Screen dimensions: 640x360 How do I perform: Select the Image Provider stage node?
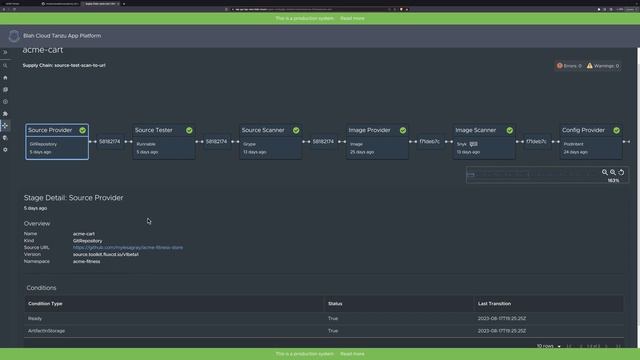(x=378, y=142)
